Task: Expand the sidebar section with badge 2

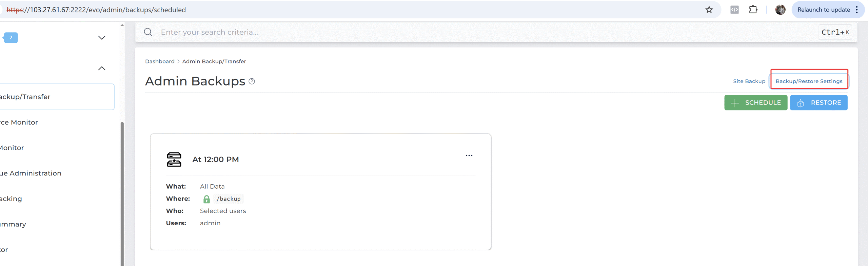Action: point(102,38)
